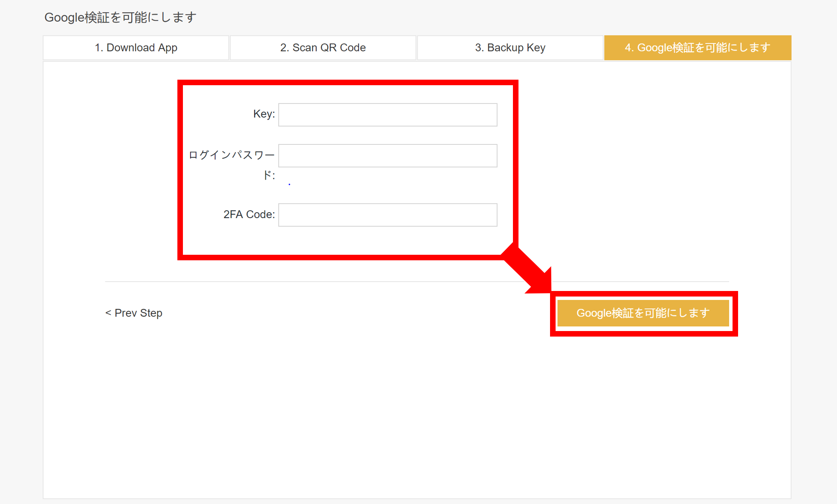The image size is (837, 504).
Task: Click the ログインパスワード input field
Action: 388,156
